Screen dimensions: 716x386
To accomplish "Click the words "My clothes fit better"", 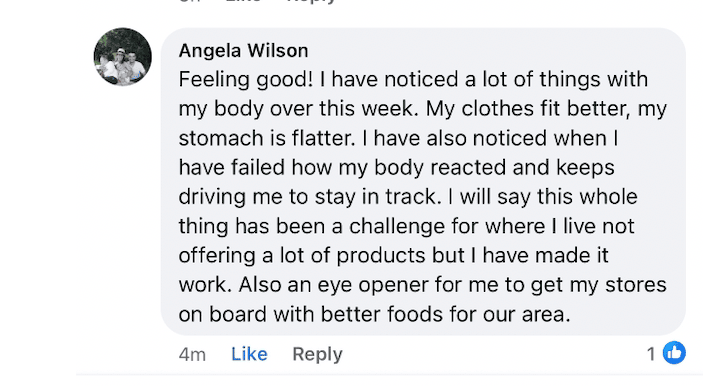I will coord(526,109).
